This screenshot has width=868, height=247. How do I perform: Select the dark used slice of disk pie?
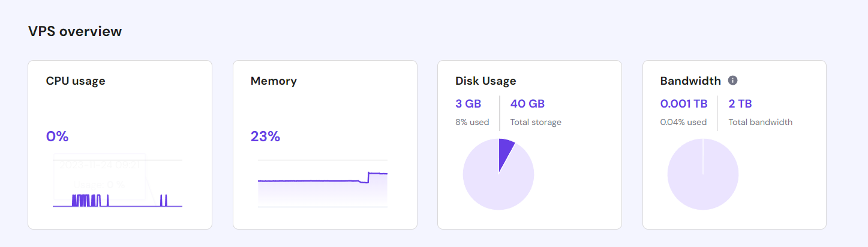pyautogui.click(x=506, y=150)
